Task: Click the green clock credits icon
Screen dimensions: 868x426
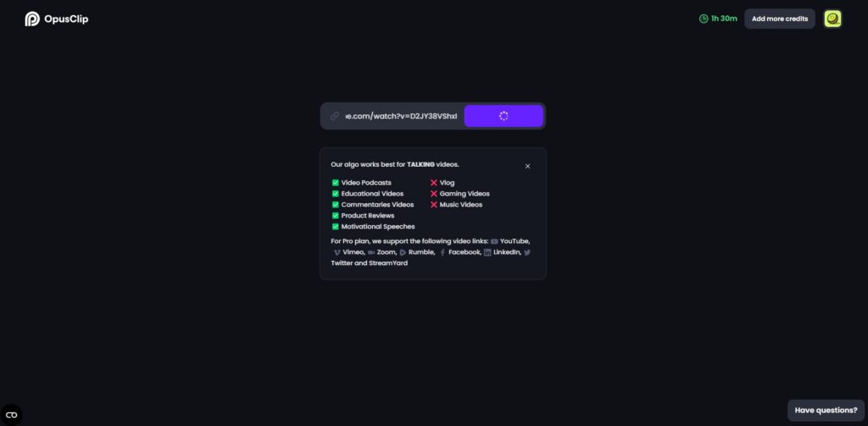Action: point(704,19)
